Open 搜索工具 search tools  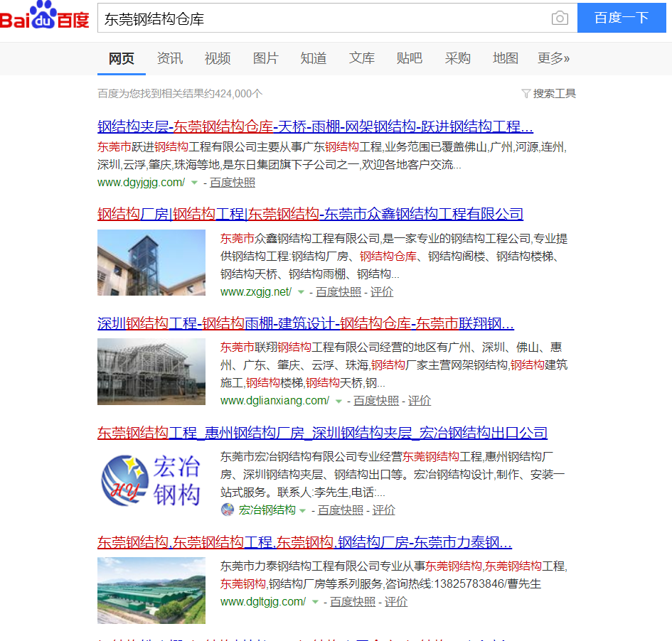(x=554, y=93)
